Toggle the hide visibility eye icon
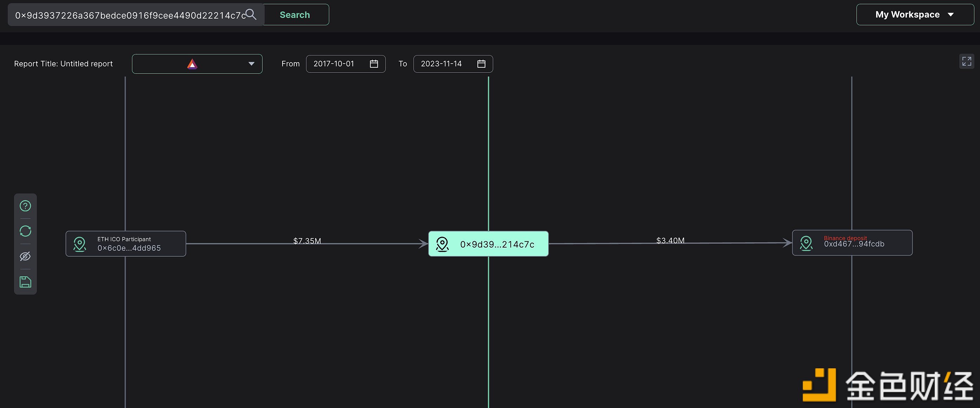Screen dimensions: 980x408 pos(25,257)
